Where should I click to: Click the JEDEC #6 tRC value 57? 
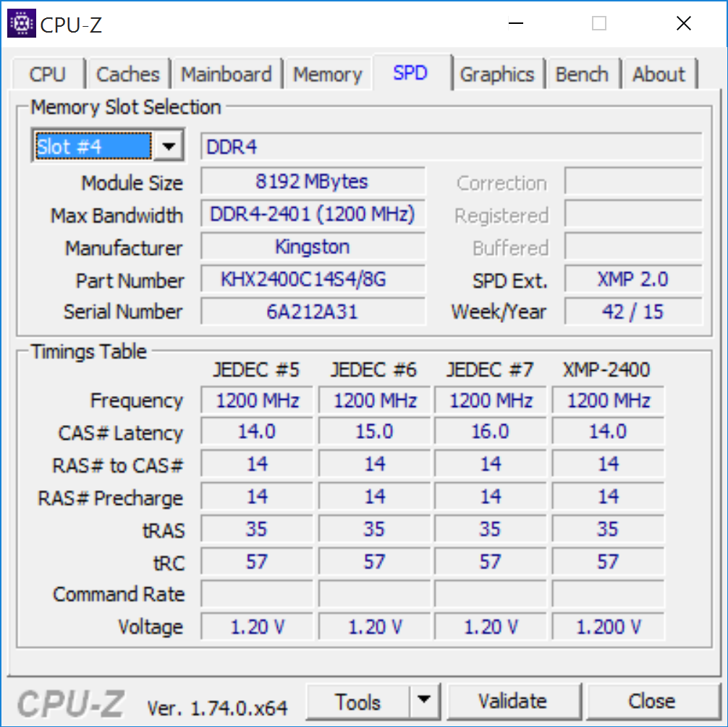tap(375, 562)
